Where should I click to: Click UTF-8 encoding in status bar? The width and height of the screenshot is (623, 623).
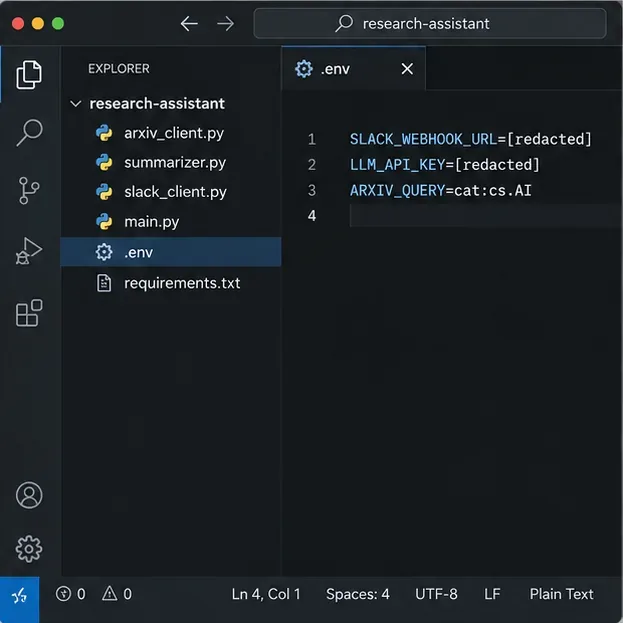[436, 594]
